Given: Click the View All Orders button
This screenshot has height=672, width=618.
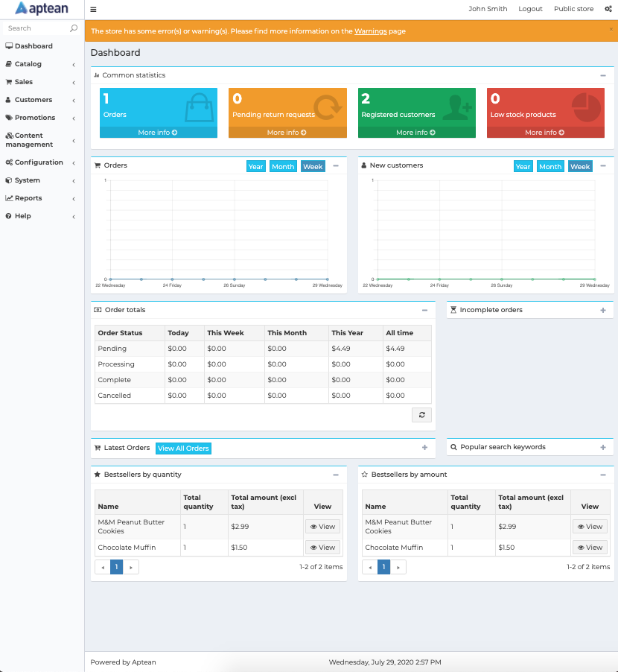Looking at the screenshot, I should point(182,448).
